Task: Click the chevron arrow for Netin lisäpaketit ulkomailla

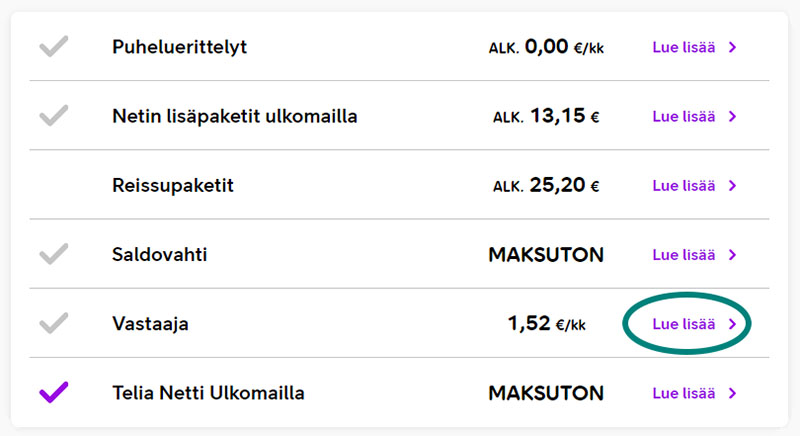Action: (x=733, y=117)
